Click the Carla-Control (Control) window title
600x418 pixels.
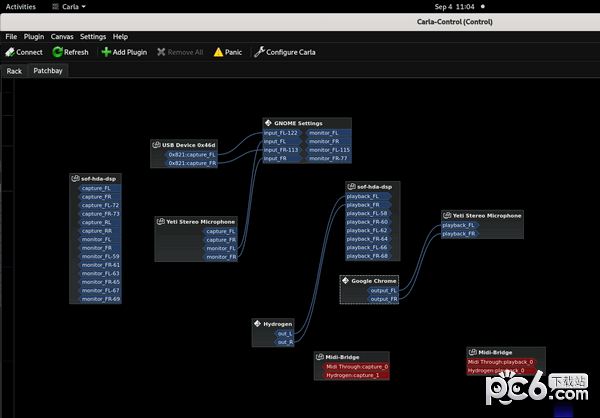coord(455,22)
